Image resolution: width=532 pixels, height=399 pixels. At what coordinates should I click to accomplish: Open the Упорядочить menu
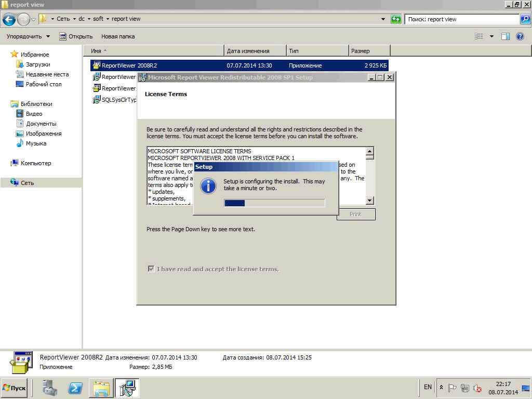(x=28, y=36)
